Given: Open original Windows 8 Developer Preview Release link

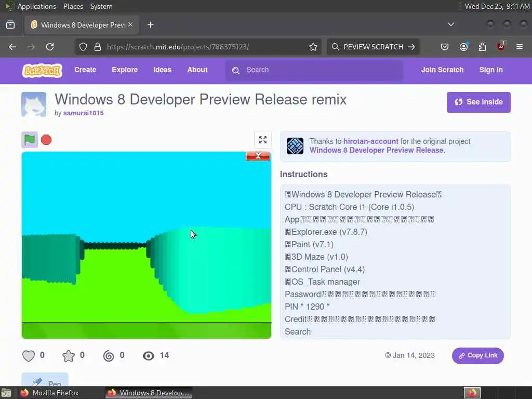Looking at the screenshot, I should click(376, 150).
